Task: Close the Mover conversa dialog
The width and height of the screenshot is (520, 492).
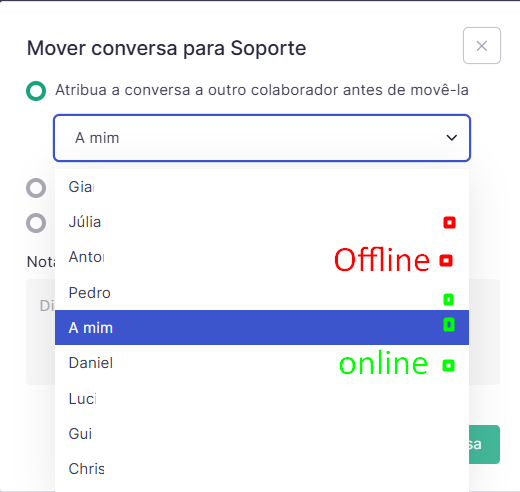Action: pyautogui.click(x=482, y=46)
